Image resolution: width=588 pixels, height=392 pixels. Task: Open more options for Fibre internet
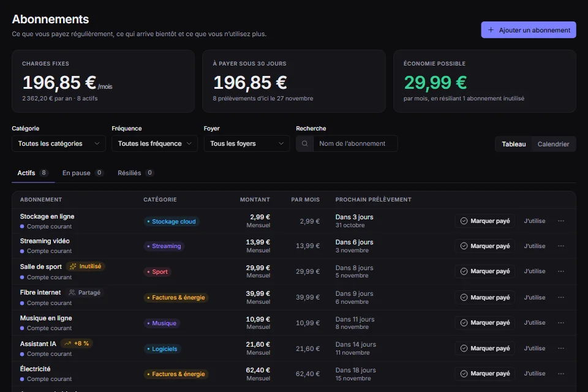pos(561,298)
